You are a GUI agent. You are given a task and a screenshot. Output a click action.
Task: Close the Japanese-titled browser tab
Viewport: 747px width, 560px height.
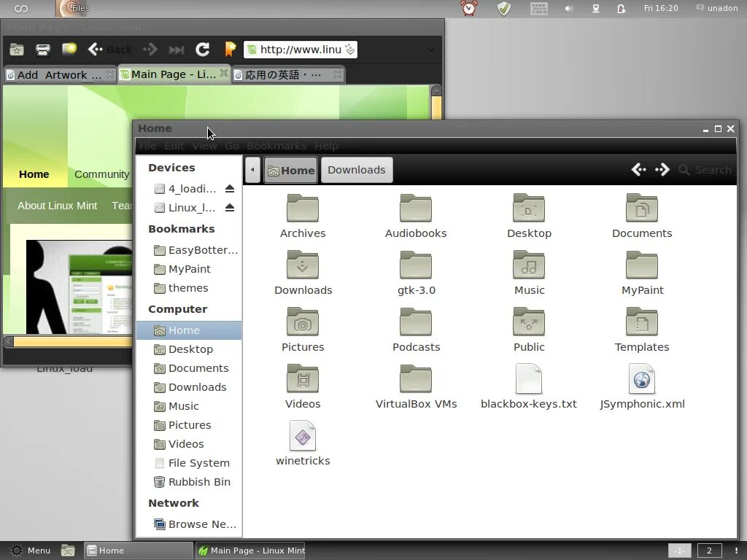pyautogui.click(x=338, y=74)
